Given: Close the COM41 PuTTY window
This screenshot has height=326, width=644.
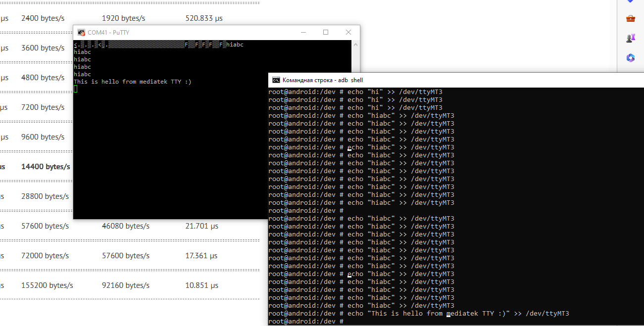Looking at the screenshot, I should pos(348,32).
